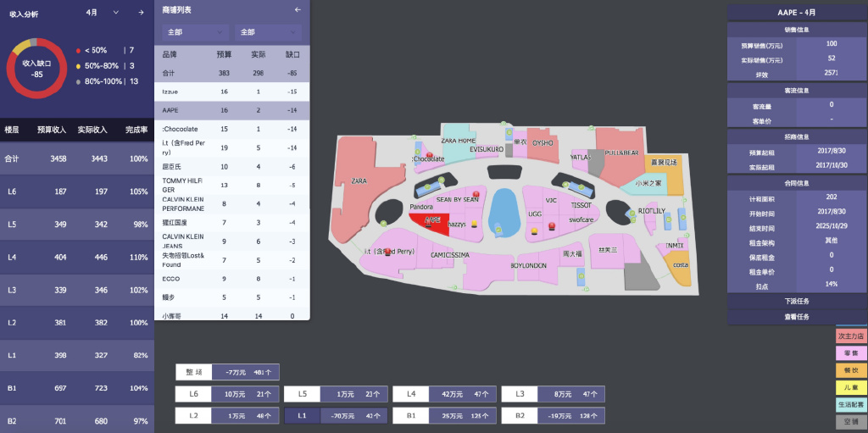Click the PULL&BEAR store on the map
The image size is (868, 433).
point(621,153)
